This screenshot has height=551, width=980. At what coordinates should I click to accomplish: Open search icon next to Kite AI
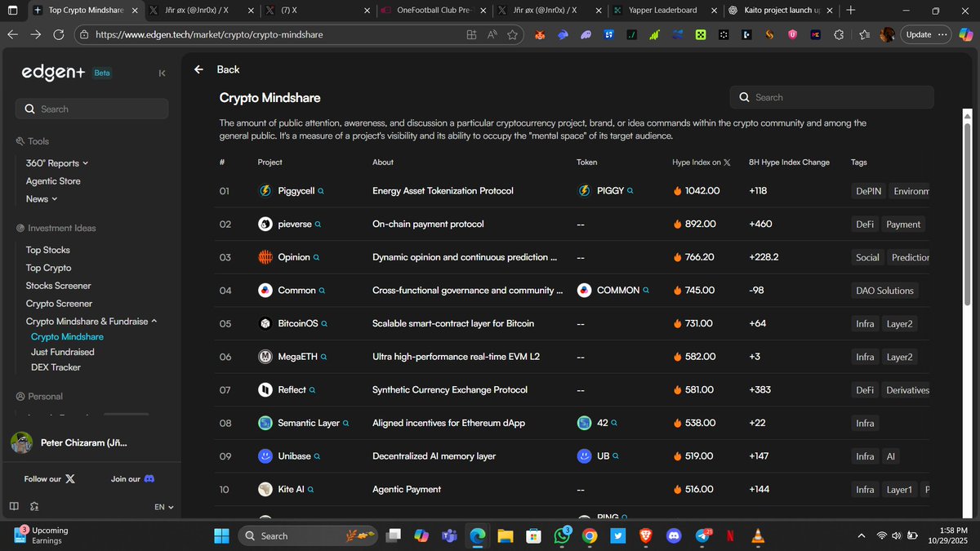click(310, 490)
